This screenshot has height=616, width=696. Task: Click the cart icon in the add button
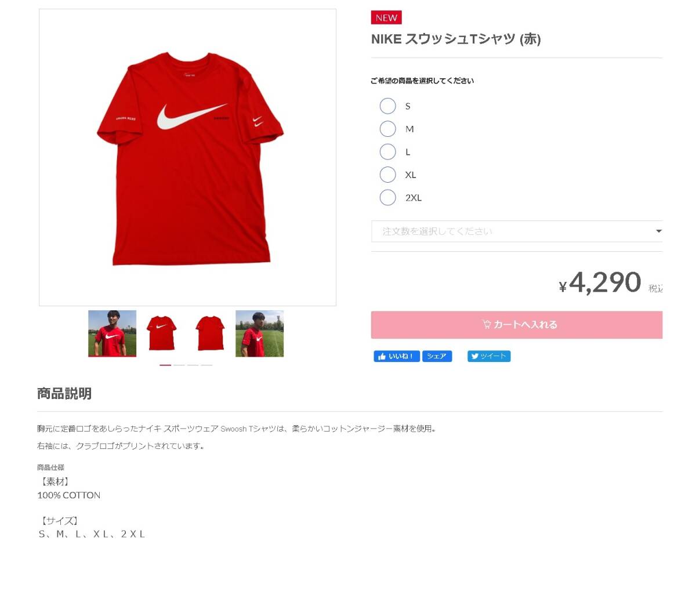487,324
